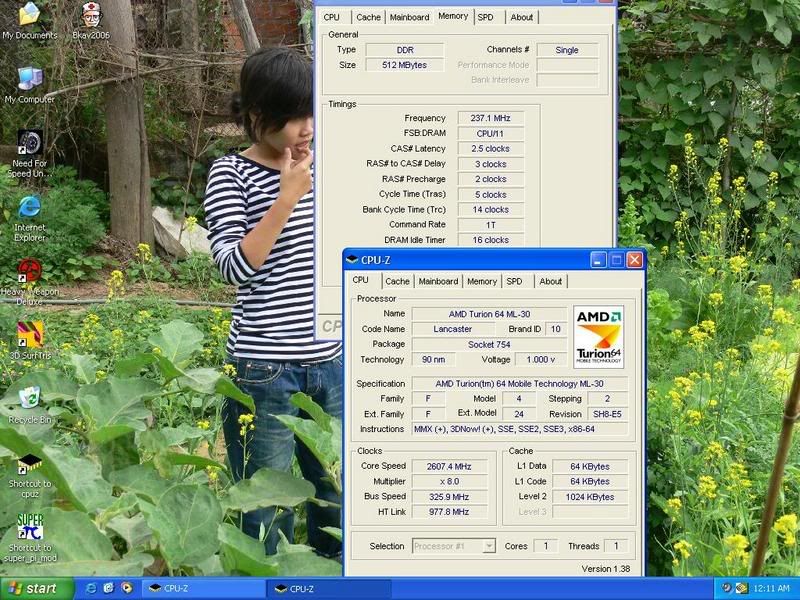Show the About tab in the back CPU-Z window

click(x=522, y=17)
